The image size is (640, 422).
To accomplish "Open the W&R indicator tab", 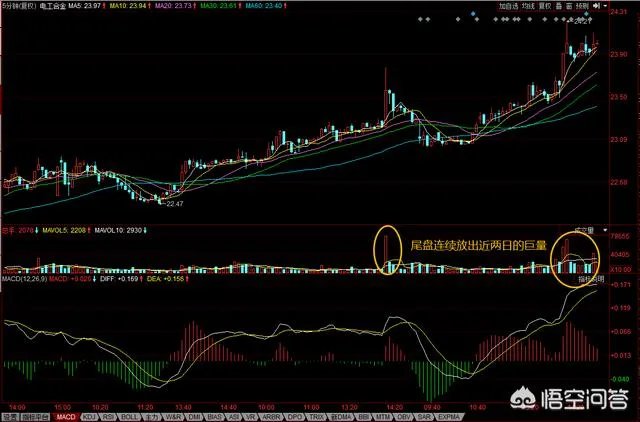I will click(172, 415).
